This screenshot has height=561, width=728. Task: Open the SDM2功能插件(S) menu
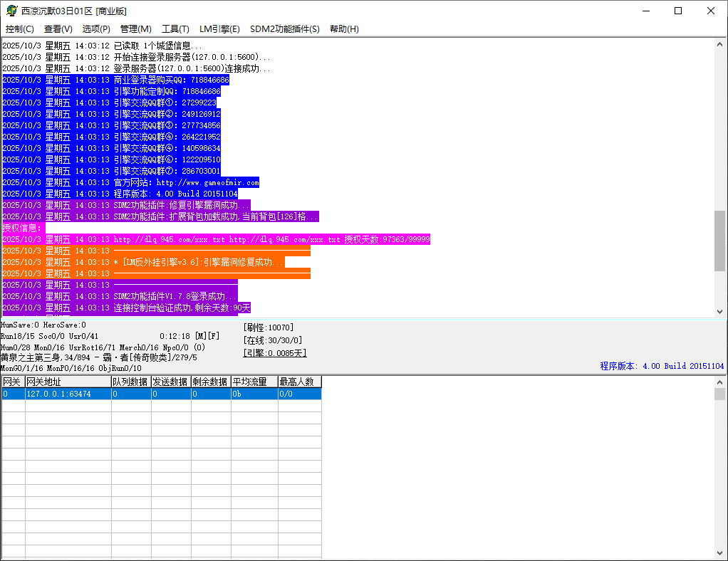point(284,29)
